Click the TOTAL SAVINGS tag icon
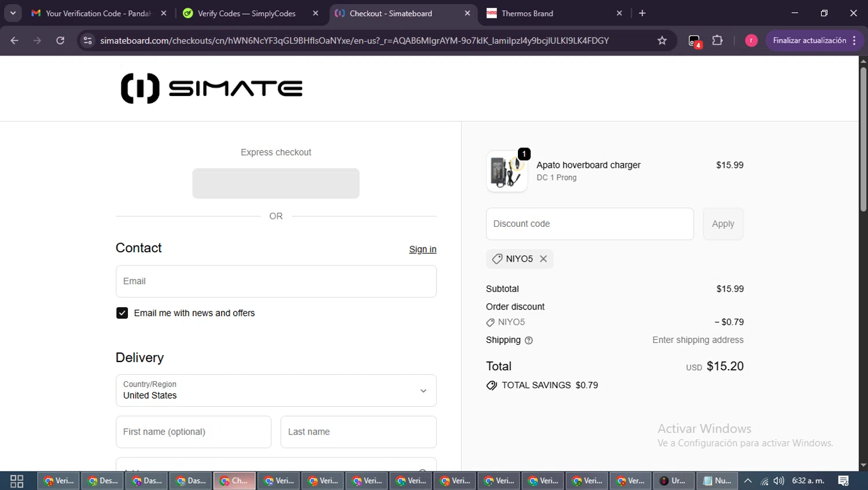This screenshot has width=868, height=490. 492,385
